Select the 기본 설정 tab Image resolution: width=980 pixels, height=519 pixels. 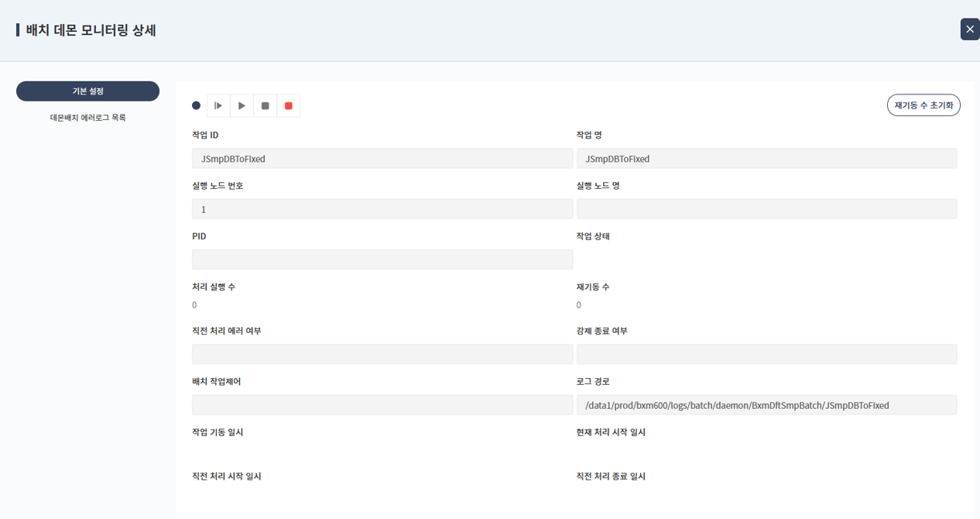[87, 91]
